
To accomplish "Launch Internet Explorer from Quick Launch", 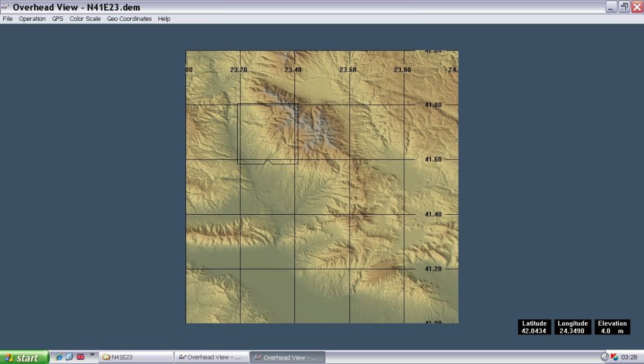I will pyautogui.click(x=59, y=357).
